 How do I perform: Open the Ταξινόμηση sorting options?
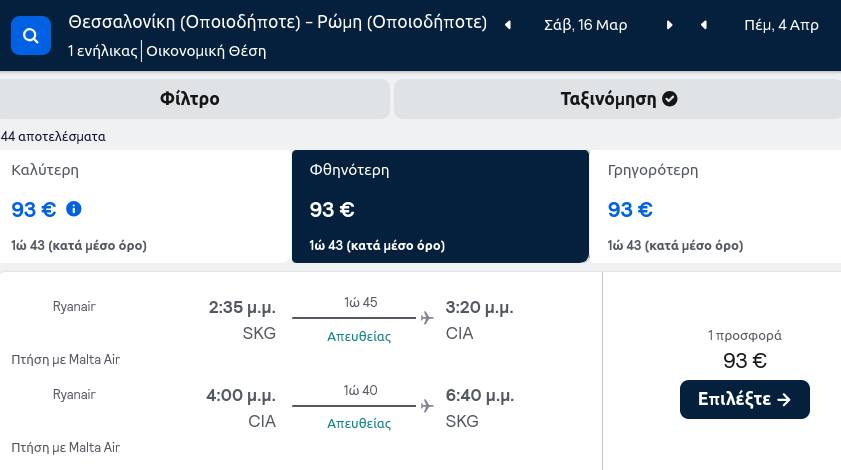(x=617, y=99)
